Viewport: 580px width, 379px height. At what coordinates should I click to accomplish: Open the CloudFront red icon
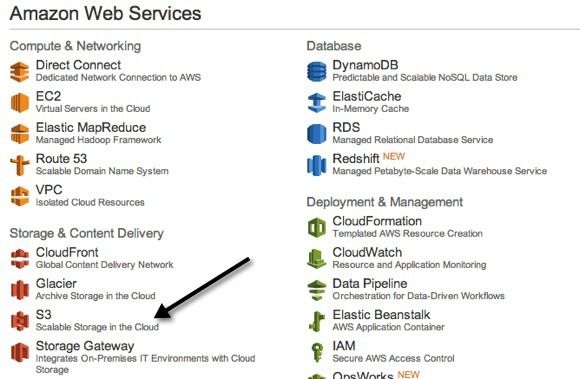[20, 259]
